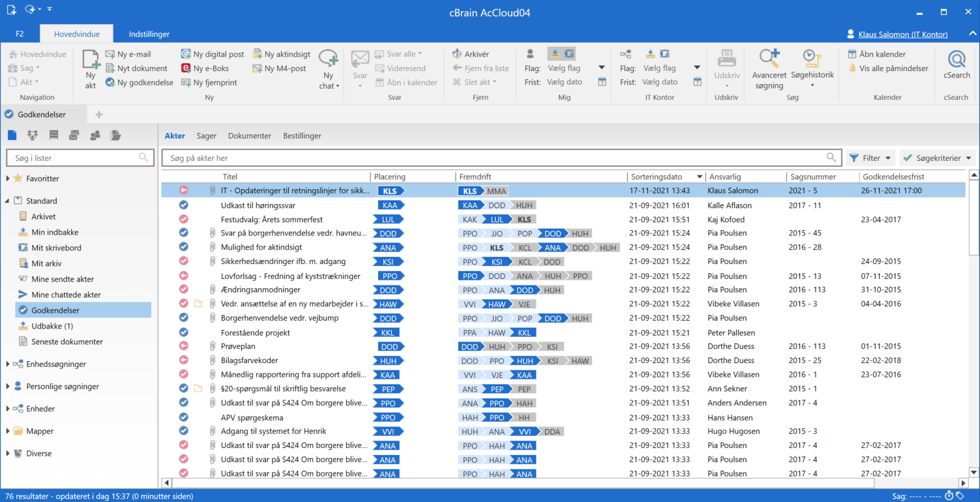
Task: Create a new record with Ny akt
Action: (x=90, y=69)
